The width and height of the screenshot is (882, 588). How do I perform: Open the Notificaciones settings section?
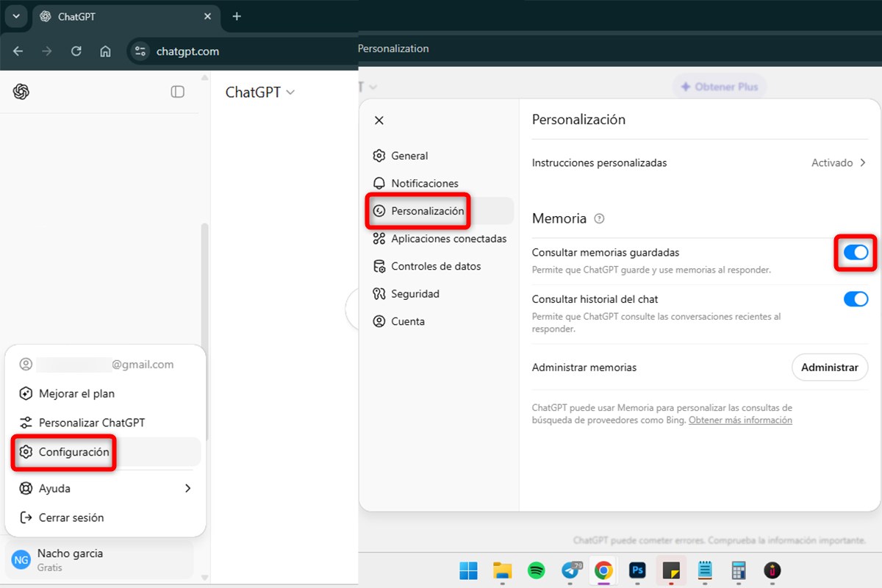pyautogui.click(x=440, y=183)
